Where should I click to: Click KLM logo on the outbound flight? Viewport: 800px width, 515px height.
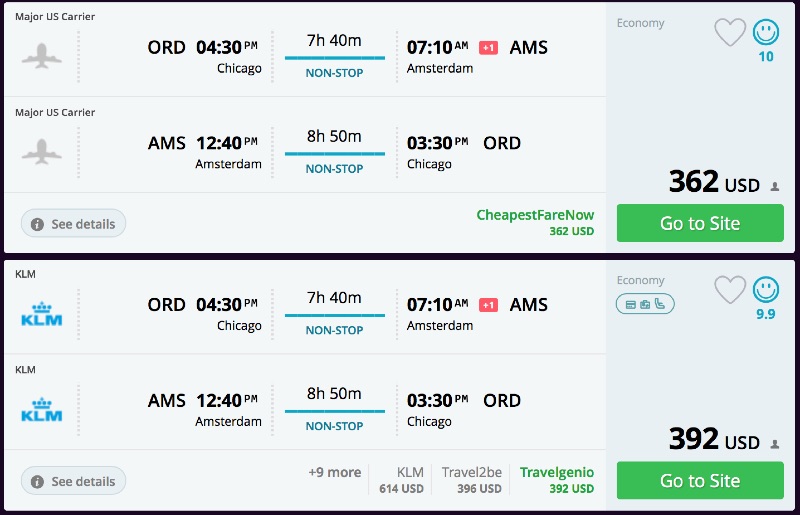tap(42, 313)
